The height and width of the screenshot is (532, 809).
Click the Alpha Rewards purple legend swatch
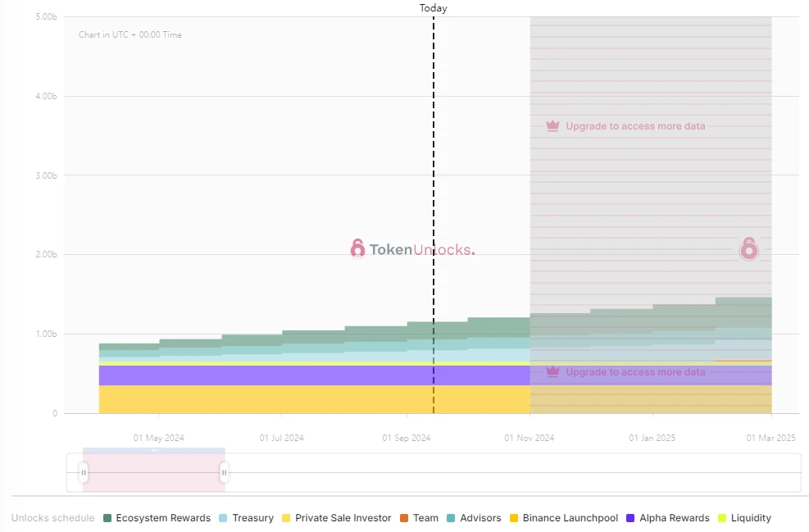(631, 518)
